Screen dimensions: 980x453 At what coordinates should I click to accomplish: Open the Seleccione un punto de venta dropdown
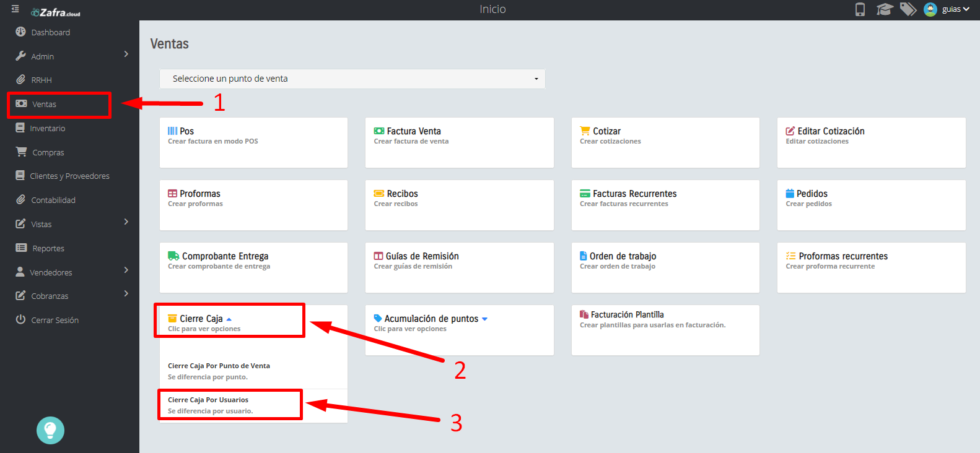352,79
